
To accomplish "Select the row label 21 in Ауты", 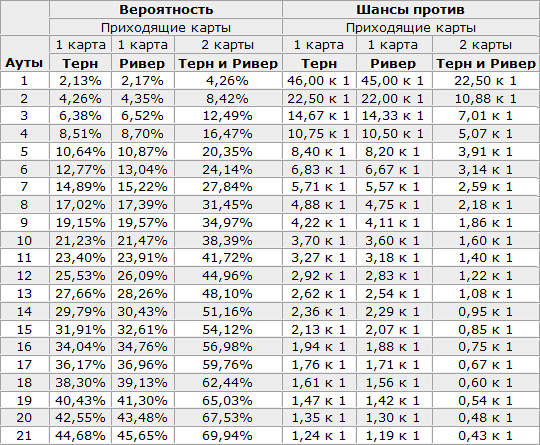I will point(24,435).
